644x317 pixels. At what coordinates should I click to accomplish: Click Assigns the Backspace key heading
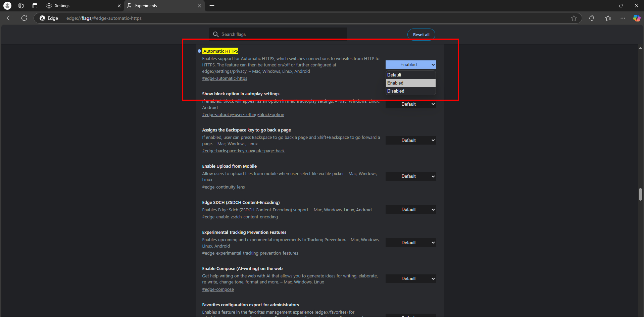tap(246, 130)
